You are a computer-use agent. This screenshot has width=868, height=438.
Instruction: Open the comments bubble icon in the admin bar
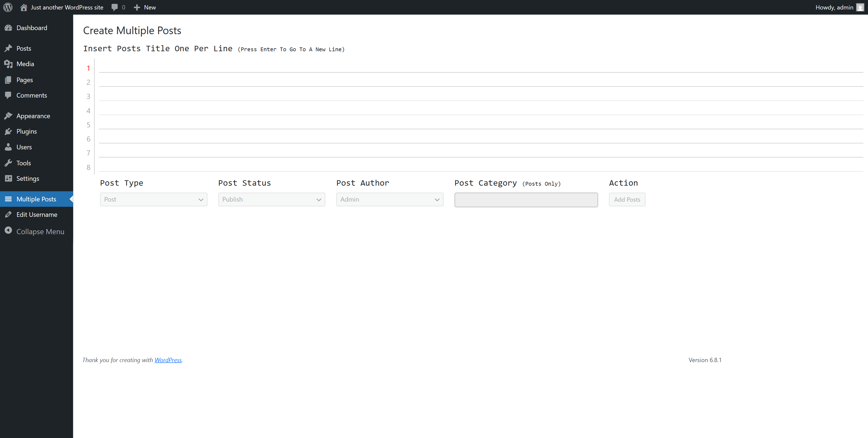coord(114,7)
